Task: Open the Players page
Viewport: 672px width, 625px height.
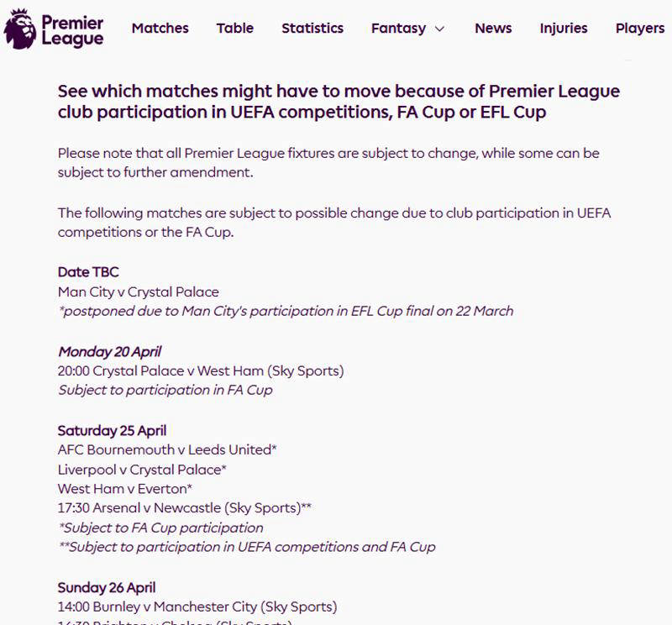Action: pos(640,29)
